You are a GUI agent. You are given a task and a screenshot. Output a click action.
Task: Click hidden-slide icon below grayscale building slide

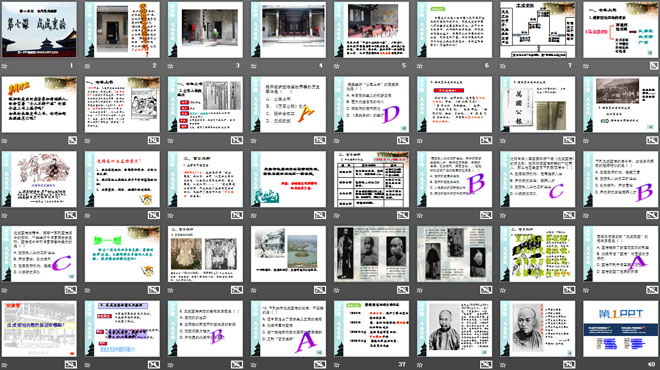[x=70, y=365]
